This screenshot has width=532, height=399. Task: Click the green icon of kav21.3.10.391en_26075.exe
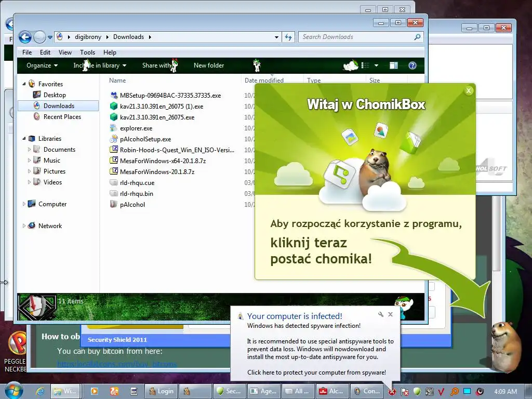114,117
